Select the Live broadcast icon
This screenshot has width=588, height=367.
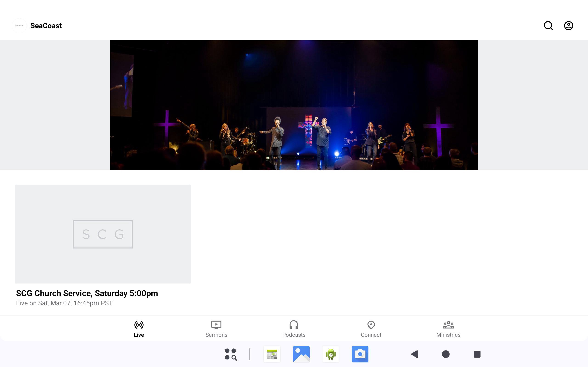139,325
